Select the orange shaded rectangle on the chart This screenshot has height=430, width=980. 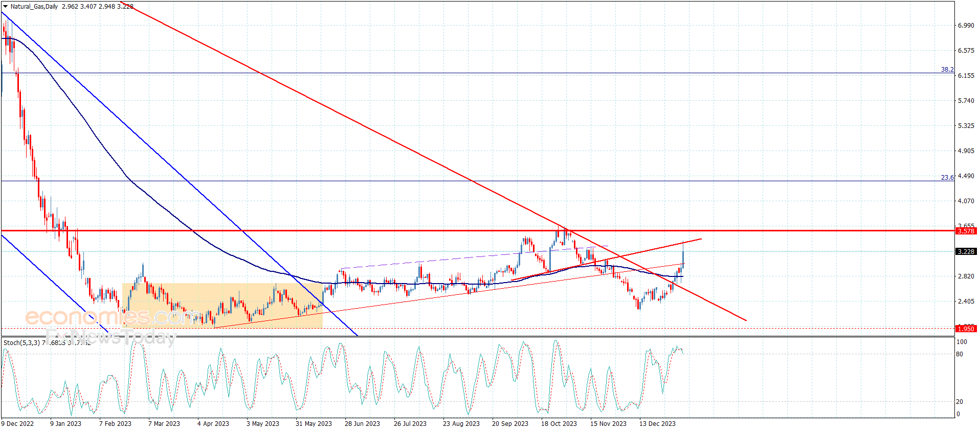222,306
